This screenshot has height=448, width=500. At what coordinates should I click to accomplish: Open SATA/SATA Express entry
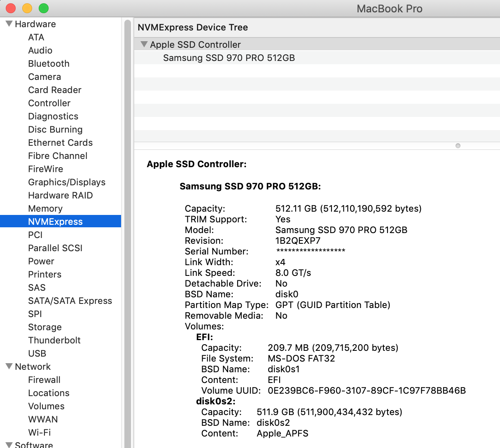click(x=70, y=301)
